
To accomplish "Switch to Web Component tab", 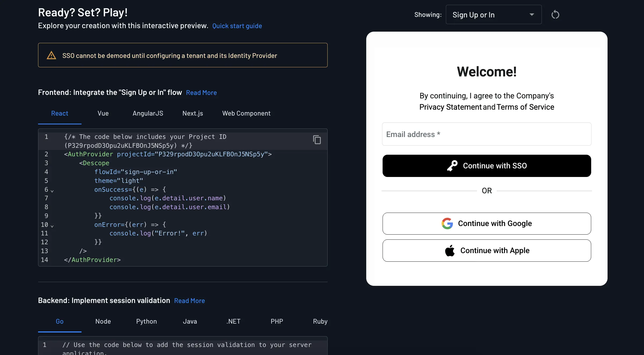I will tap(246, 113).
